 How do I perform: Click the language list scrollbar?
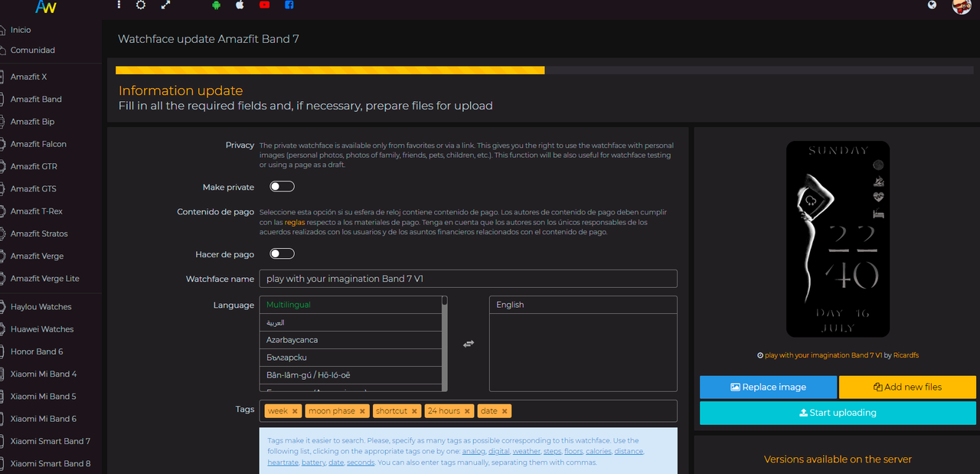coord(445,344)
